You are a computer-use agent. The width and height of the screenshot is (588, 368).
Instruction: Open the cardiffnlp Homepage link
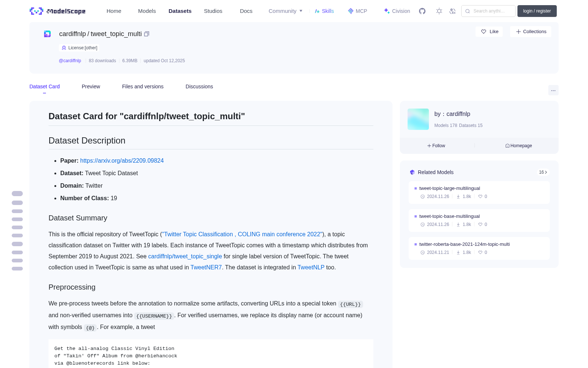click(519, 146)
